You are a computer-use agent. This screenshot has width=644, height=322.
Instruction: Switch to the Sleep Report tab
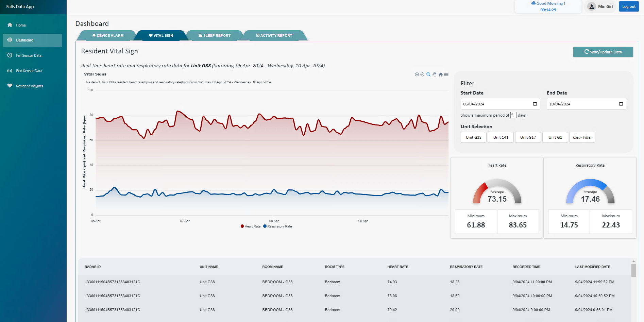tap(215, 35)
